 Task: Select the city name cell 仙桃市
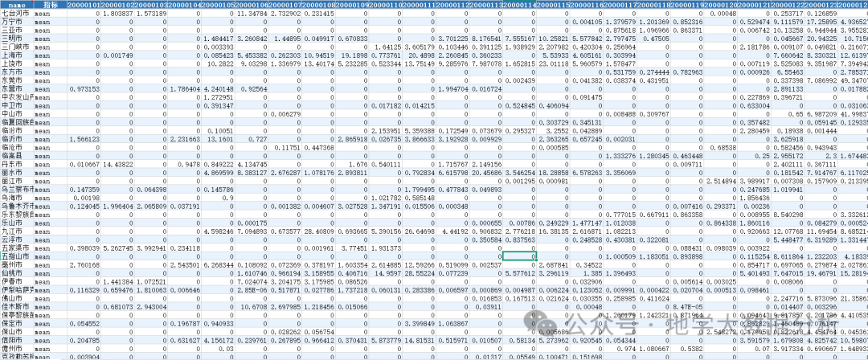point(17,273)
